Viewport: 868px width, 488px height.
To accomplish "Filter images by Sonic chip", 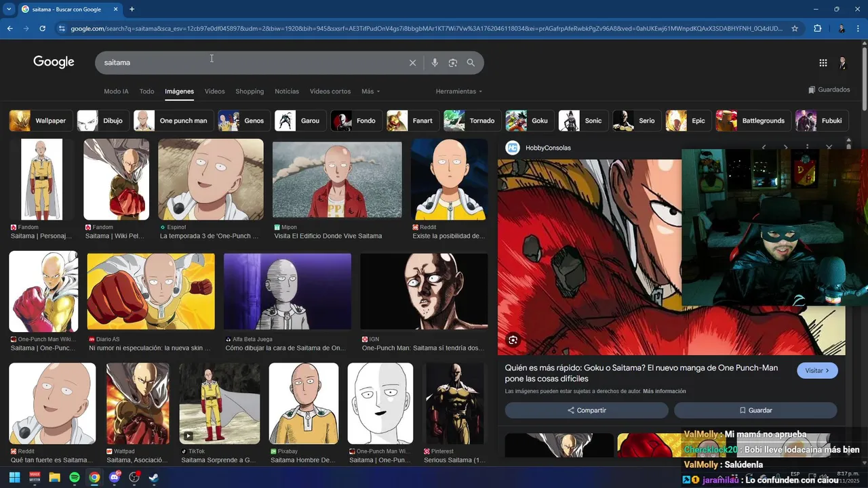I will (583, 121).
